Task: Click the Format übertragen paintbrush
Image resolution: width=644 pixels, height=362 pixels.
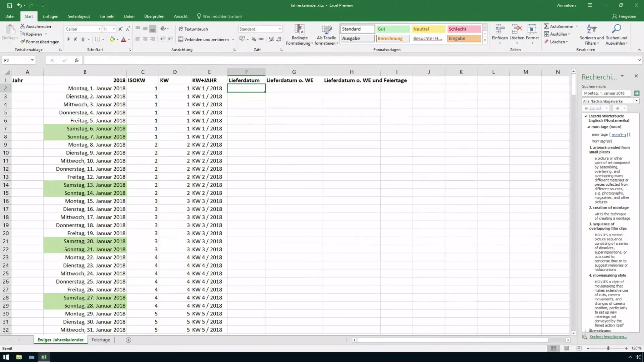Action: pos(22,42)
